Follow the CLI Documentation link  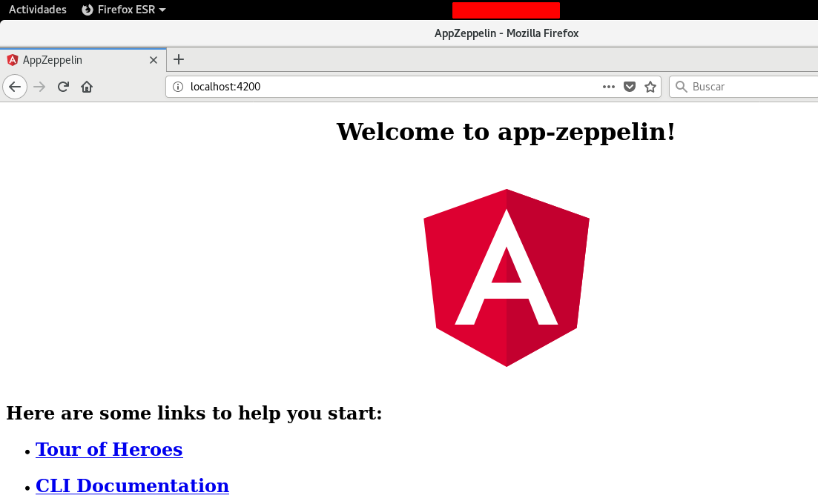(132, 485)
